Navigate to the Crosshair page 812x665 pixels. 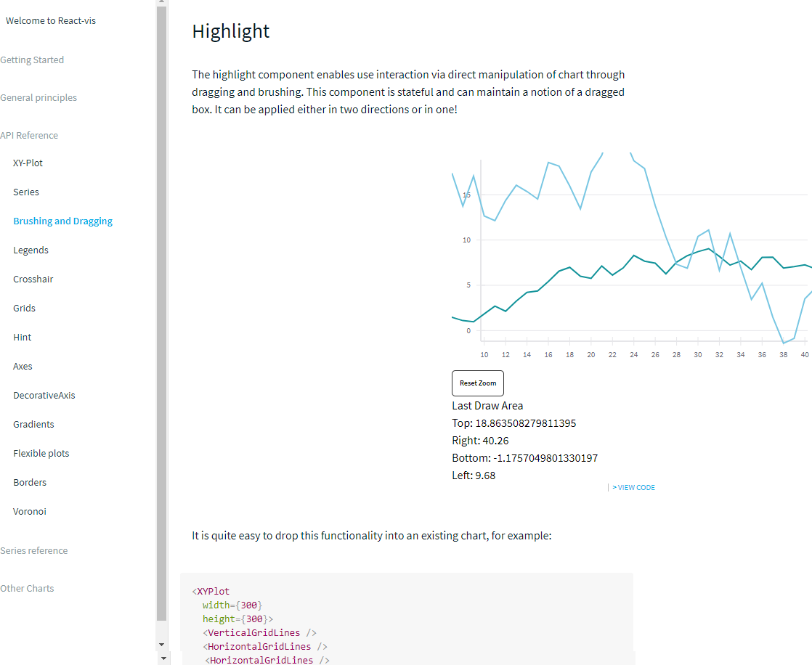point(33,279)
